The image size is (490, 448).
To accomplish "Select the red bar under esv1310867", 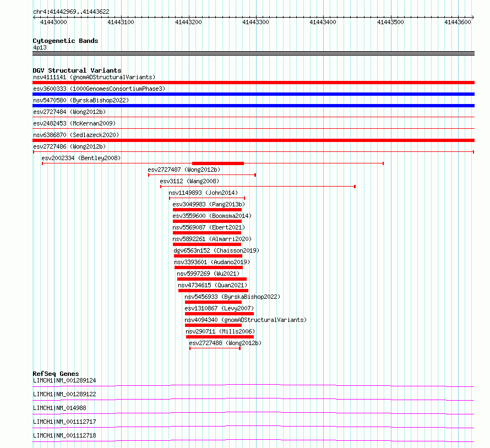I will [x=219, y=314].
